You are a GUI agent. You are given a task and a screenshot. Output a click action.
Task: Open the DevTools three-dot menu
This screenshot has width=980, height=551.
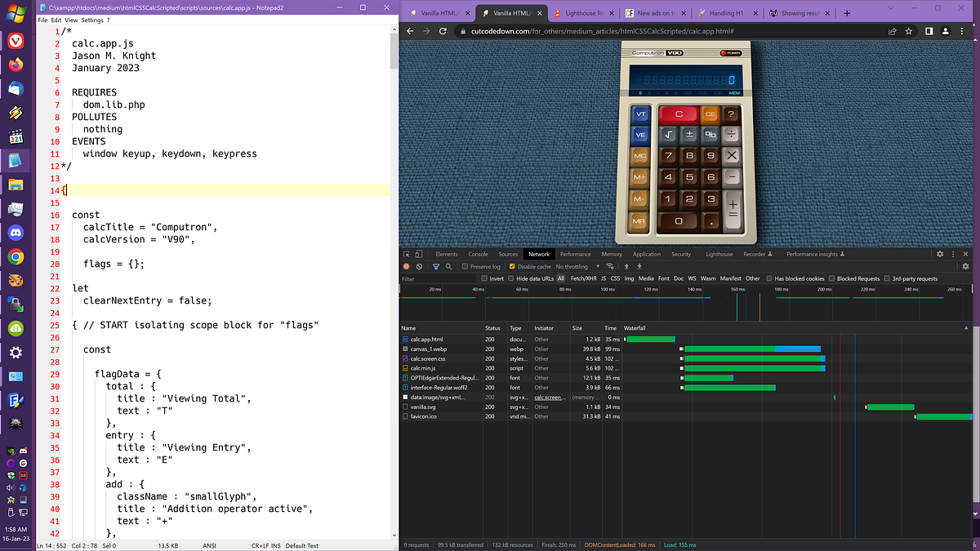tap(952, 254)
